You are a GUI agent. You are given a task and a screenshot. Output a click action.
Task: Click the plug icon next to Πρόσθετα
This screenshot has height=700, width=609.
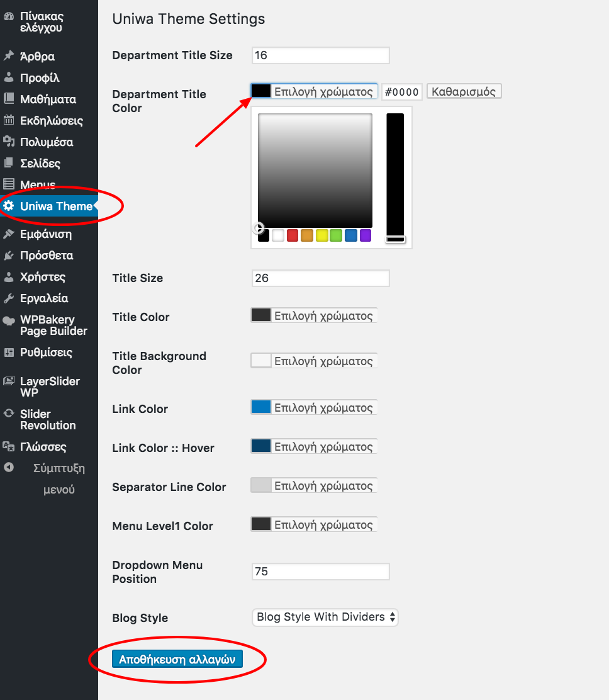click(9, 256)
